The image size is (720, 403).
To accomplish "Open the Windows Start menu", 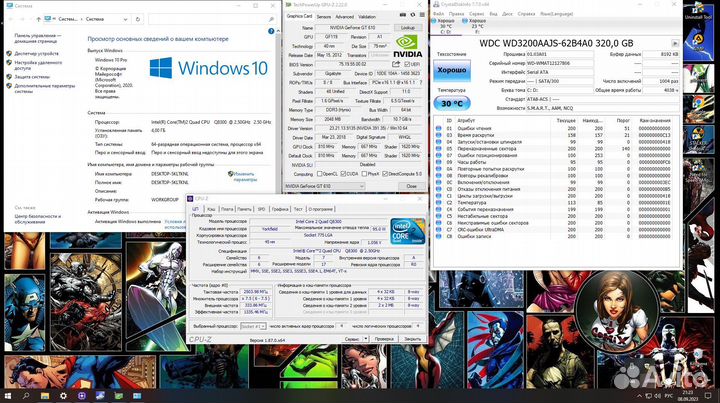I will click(x=8, y=396).
